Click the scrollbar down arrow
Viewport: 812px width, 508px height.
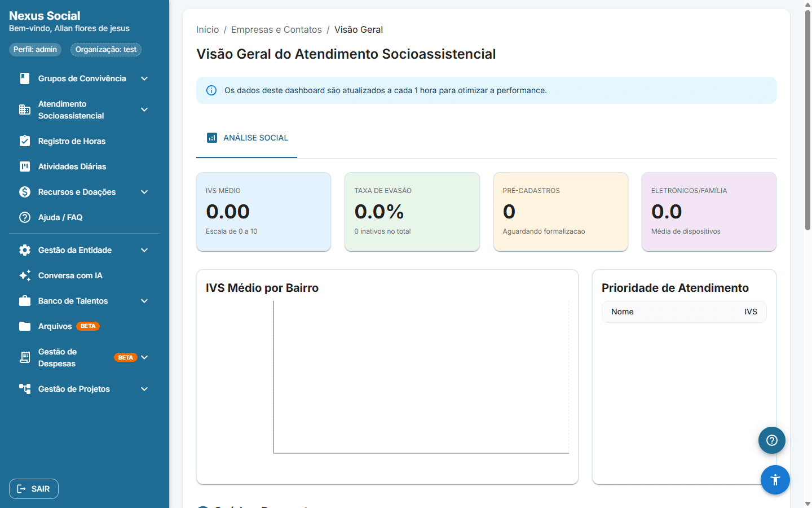point(807,503)
